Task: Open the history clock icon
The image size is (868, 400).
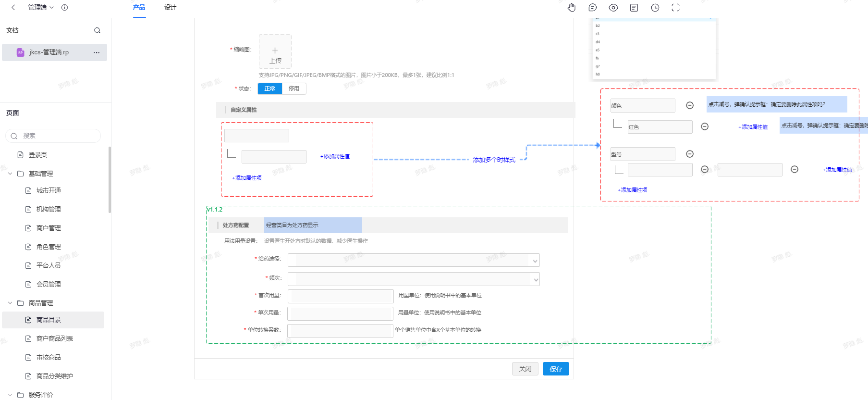Action: [x=655, y=7]
